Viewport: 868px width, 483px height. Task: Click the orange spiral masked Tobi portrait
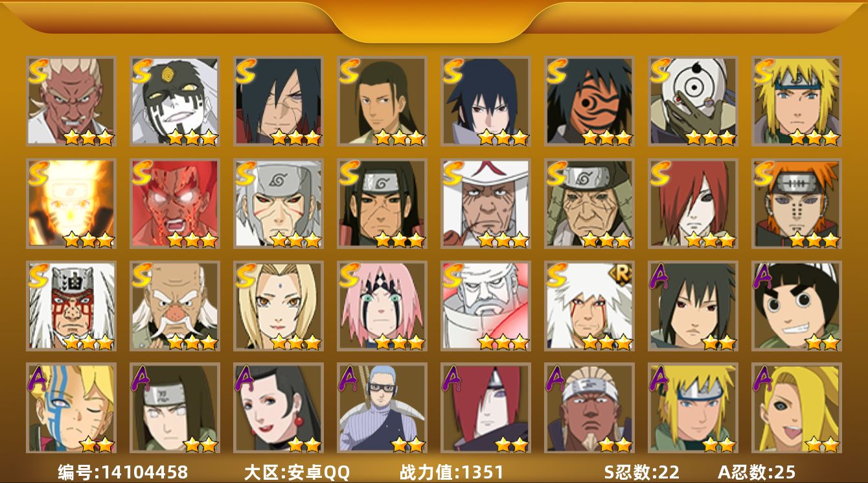pyautogui.click(x=589, y=100)
